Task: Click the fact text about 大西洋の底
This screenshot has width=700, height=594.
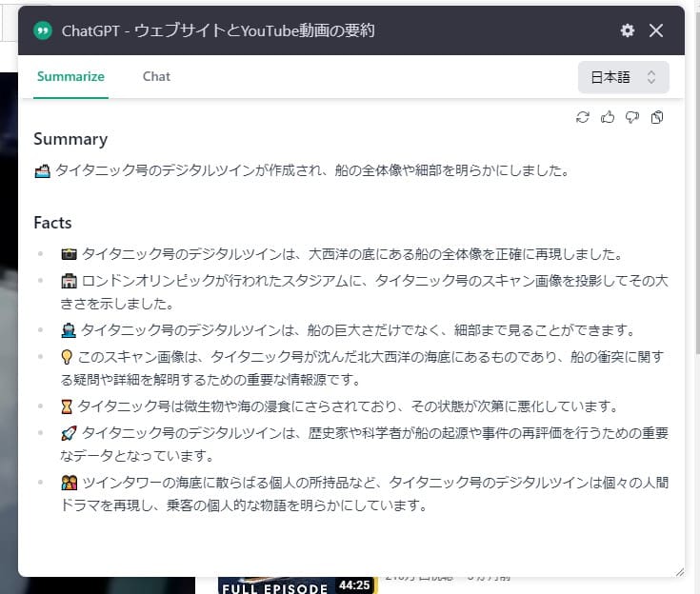Action: click(351, 254)
